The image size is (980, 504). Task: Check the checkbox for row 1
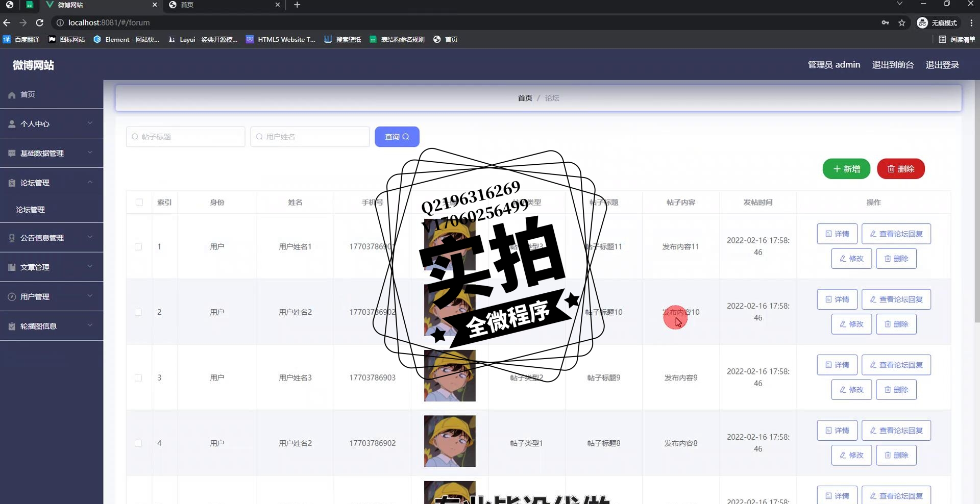[x=138, y=247]
